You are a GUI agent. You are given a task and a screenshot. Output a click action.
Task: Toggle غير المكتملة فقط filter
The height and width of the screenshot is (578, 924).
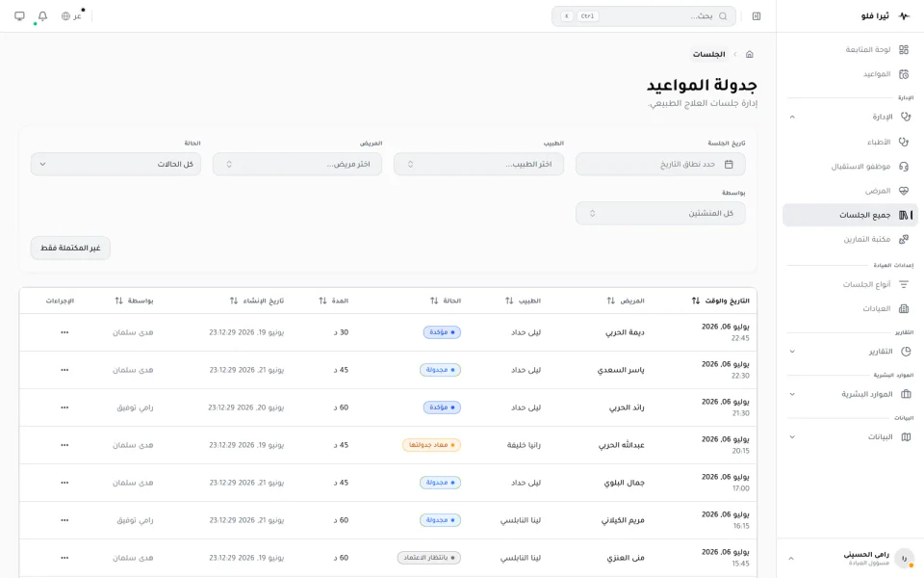(x=70, y=248)
